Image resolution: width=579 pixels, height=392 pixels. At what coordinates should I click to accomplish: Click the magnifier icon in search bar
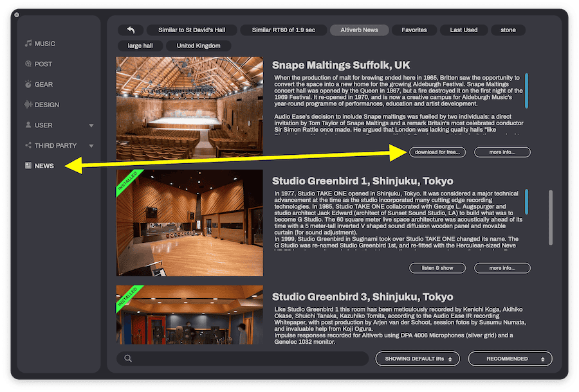coord(128,358)
